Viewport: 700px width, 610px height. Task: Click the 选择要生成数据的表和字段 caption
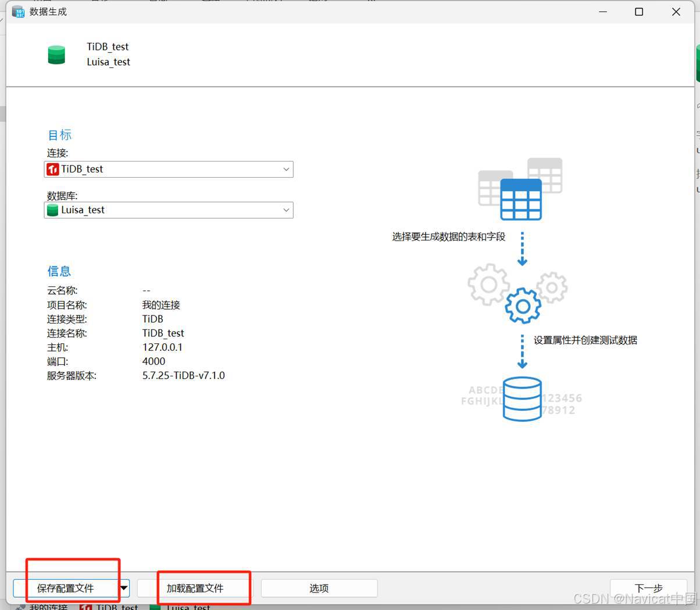coord(449,236)
